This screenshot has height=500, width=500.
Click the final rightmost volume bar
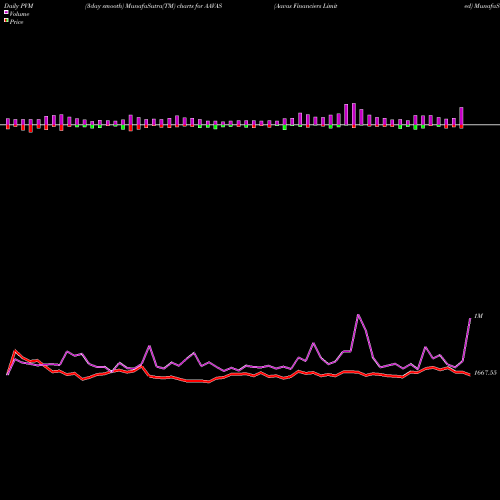click(x=461, y=116)
